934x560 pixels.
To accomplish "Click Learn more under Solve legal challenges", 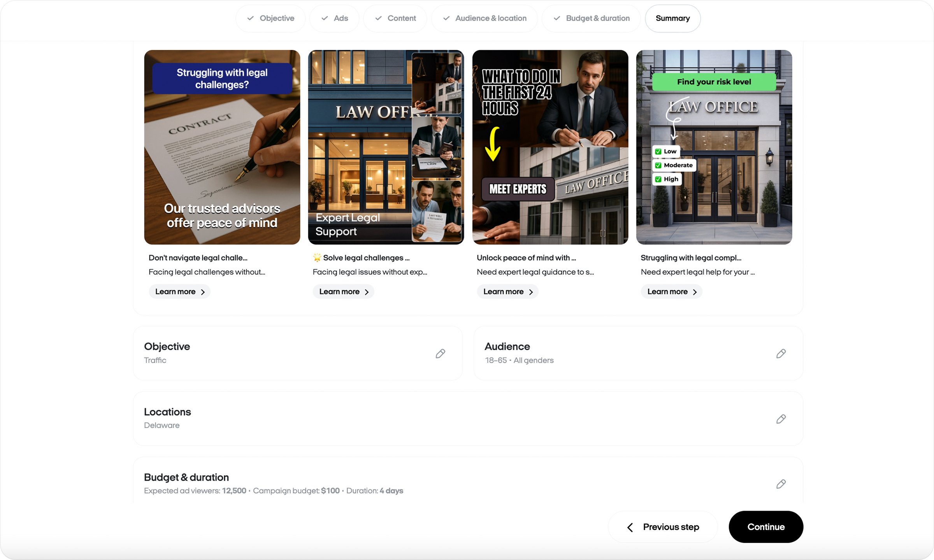I will click(x=343, y=292).
